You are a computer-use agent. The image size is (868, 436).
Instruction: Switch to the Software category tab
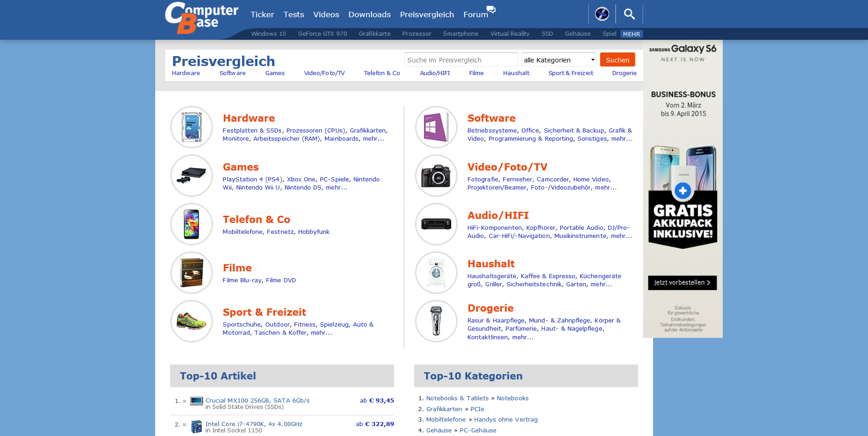[232, 73]
